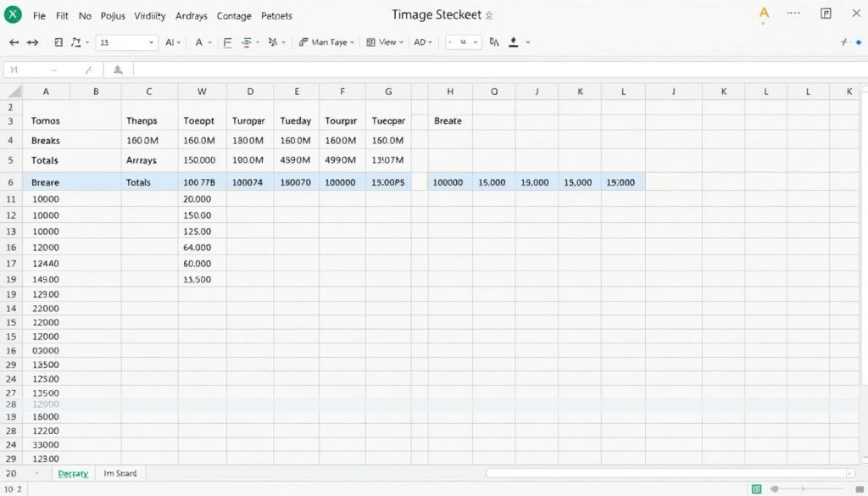Image resolution: width=868 pixels, height=496 pixels.
Task: Open the Contage menu
Action: [234, 16]
